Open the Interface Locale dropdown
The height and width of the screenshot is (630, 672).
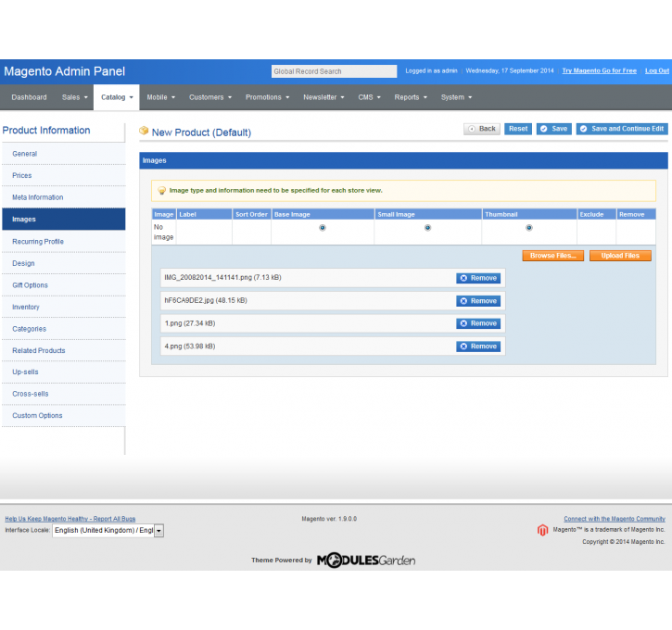point(108,530)
